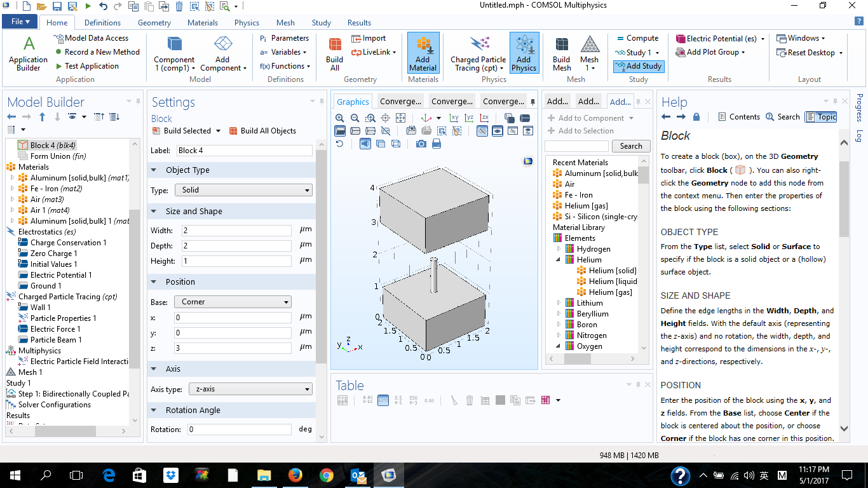Expand the Hydrogen material node

[x=559, y=249]
